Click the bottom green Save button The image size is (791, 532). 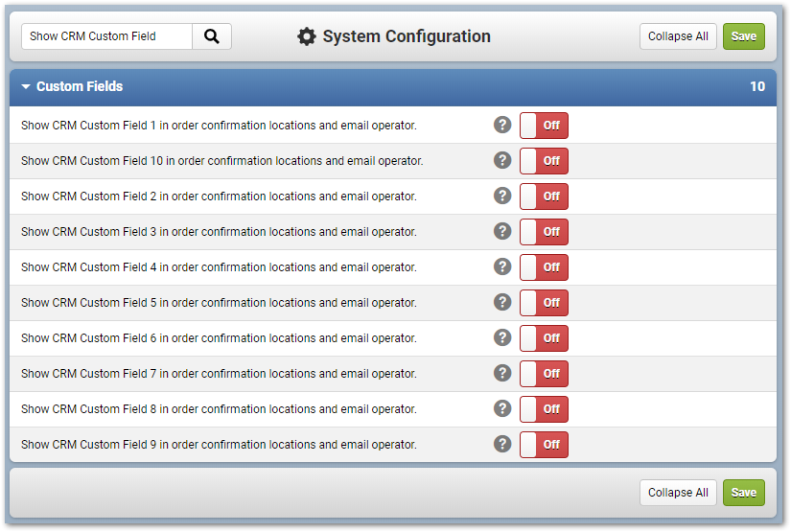pyautogui.click(x=744, y=492)
